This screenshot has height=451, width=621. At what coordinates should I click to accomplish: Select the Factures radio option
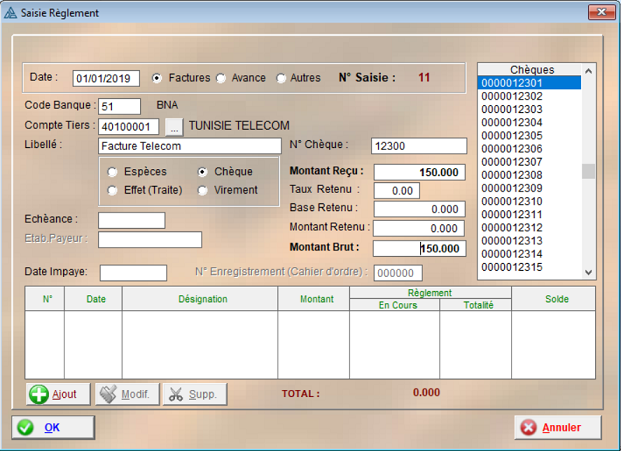pyautogui.click(x=157, y=78)
